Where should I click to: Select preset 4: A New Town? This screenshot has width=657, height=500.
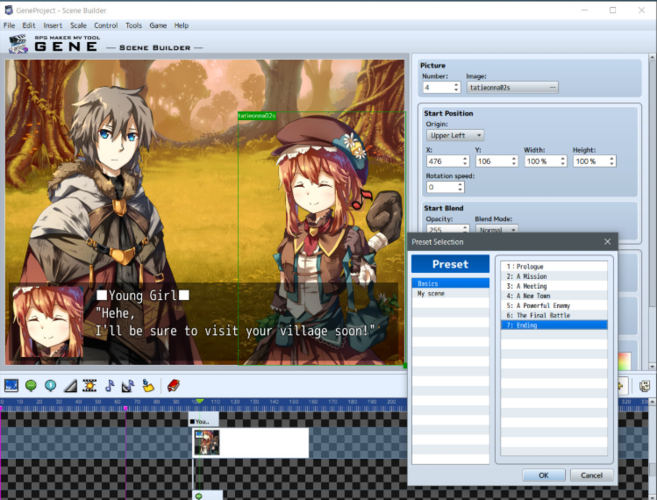554,295
